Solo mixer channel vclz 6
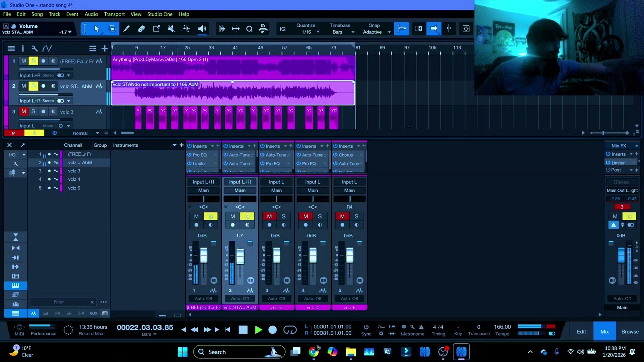This screenshot has width=644, height=362. point(356,216)
